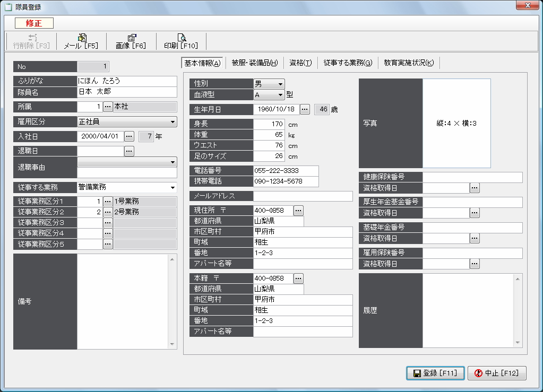Open lookup for 従事業務区分3
Viewport: 543px width, 392px height.
click(x=108, y=223)
